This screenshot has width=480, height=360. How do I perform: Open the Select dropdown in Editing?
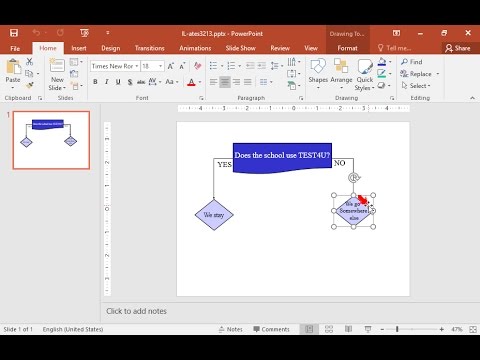coord(416,86)
